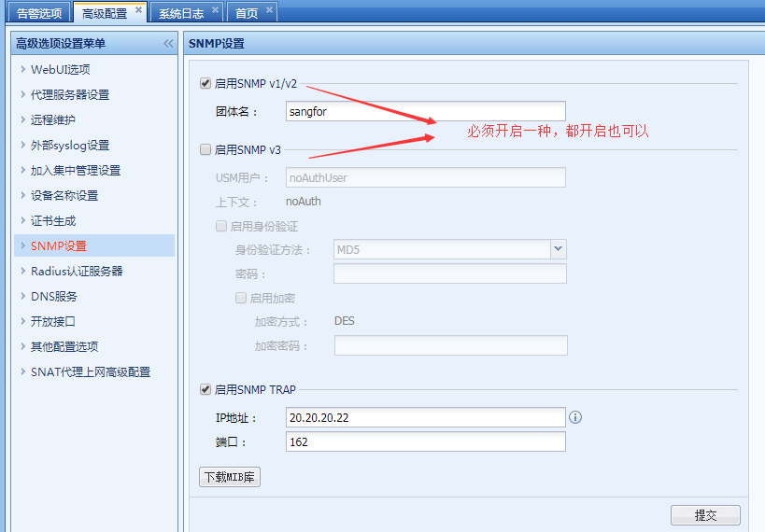
Task: Click the 提交 submit button
Action: [x=705, y=515]
